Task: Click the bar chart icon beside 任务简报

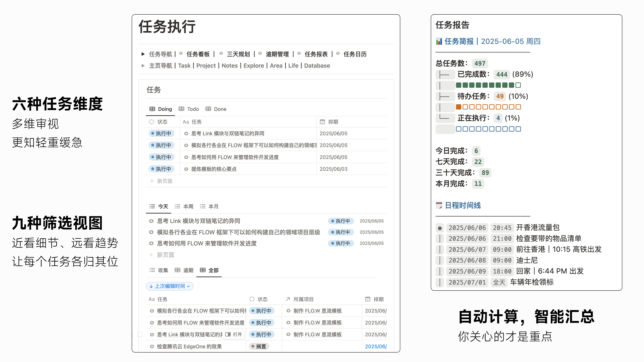Action: click(439, 41)
